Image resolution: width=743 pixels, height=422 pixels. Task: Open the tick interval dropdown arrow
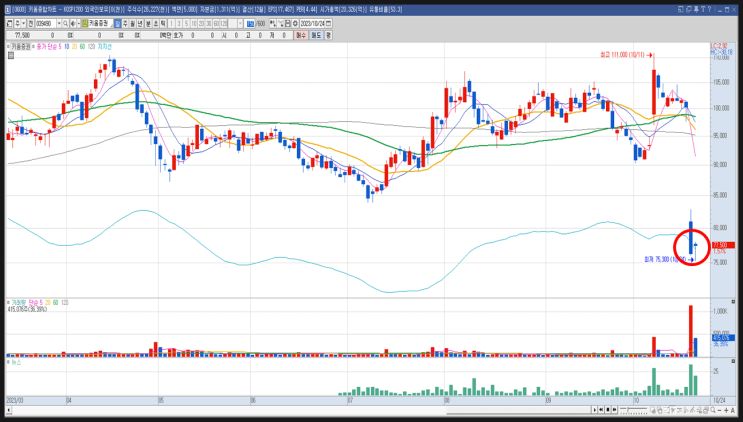click(x=240, y=23)
